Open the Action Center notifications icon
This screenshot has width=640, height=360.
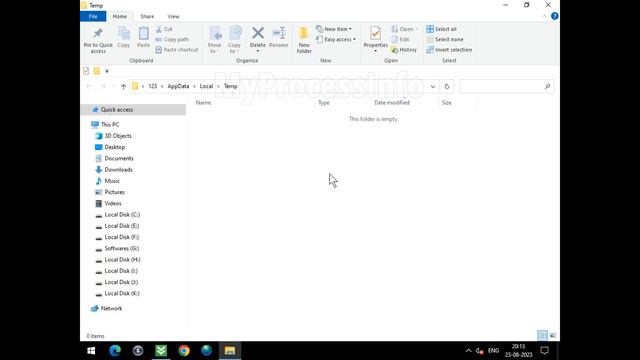click(544, 351)
